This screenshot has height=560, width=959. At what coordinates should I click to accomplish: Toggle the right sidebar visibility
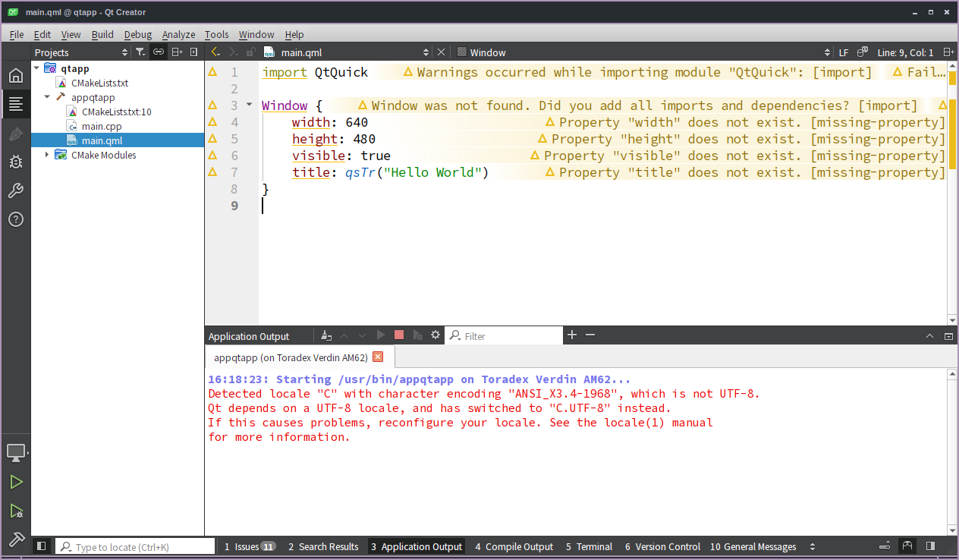[x=929, y=546]
